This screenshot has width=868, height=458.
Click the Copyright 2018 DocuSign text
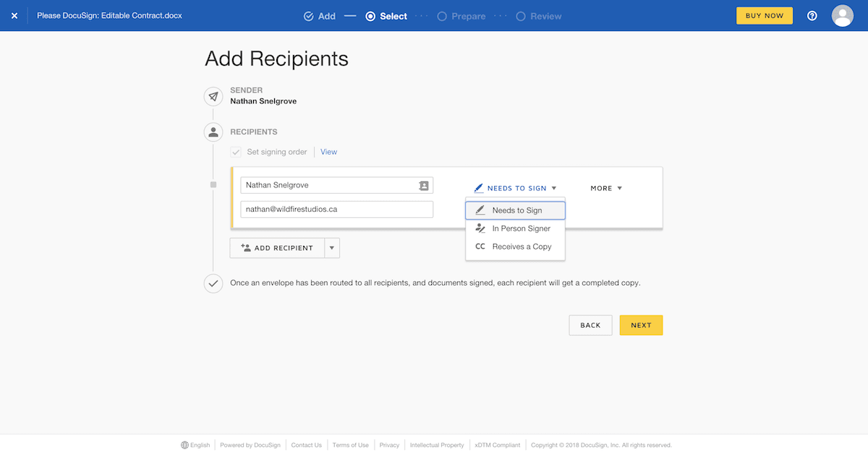click(x=601, y=445)
